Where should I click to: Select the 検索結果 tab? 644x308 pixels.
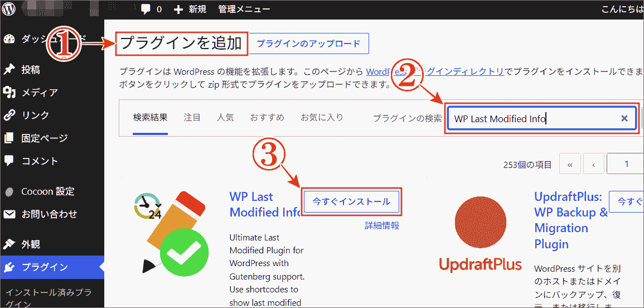150,118
